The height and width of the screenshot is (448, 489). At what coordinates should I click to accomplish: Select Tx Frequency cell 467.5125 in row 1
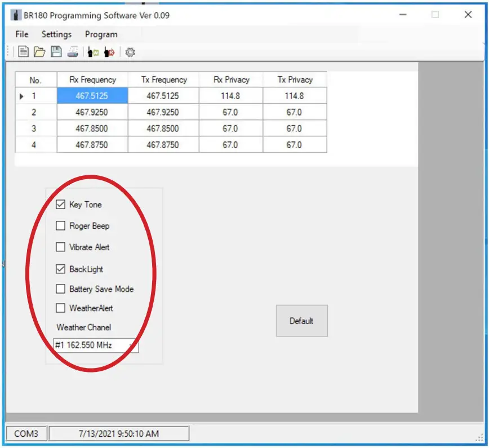(x=163, y=95)
